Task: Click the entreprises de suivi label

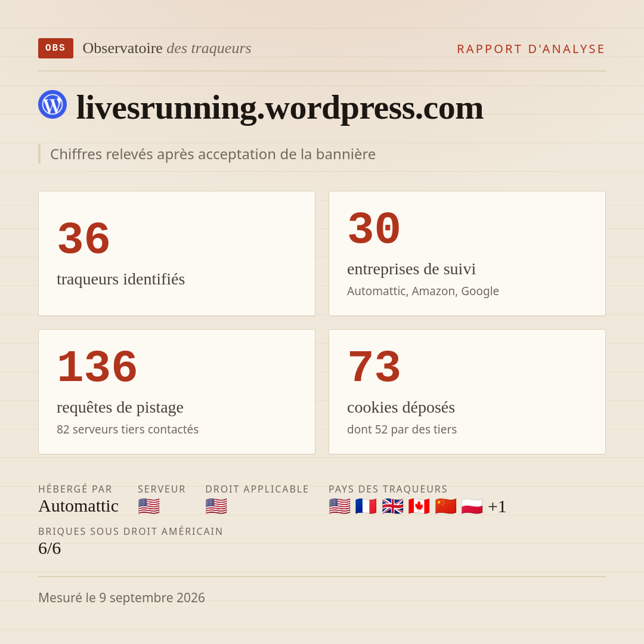Action: 411,269
